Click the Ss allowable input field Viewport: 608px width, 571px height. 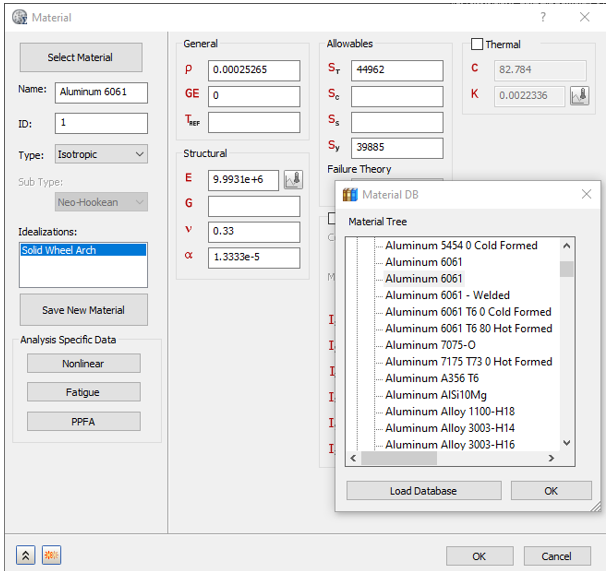point(397,122)
